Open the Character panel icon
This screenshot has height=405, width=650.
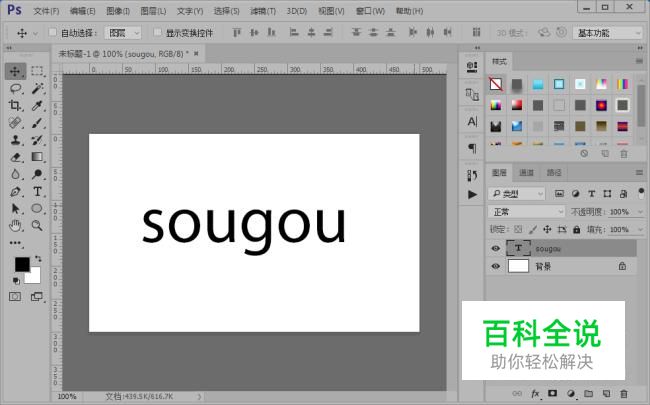point(472,121)
